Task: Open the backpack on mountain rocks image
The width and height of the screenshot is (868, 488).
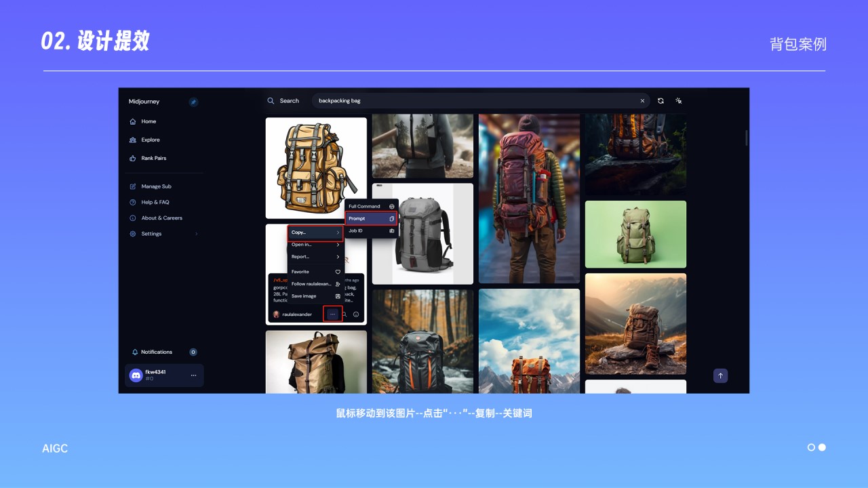Action: click(635, 324)
